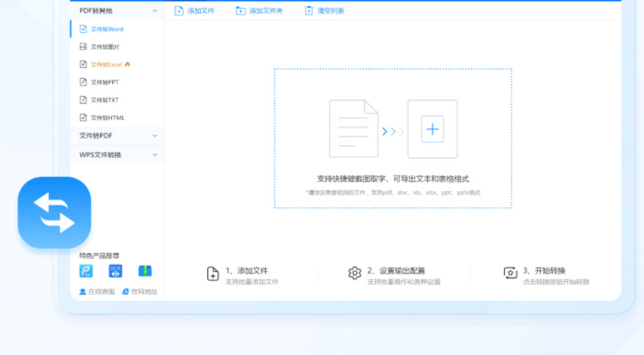Open the 文件转PPT conversion option
644x355 pixels.
[x=104, y=82]
